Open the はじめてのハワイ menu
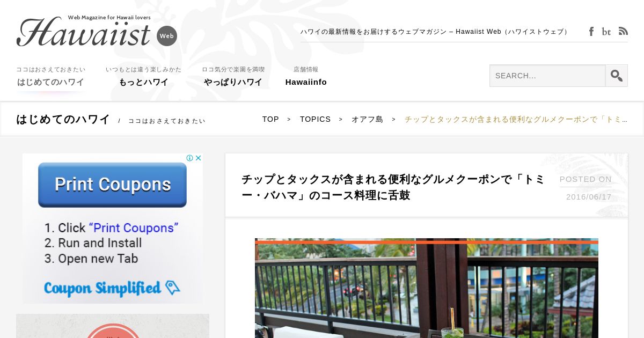The image size is (644, 338). coord(50,77)
